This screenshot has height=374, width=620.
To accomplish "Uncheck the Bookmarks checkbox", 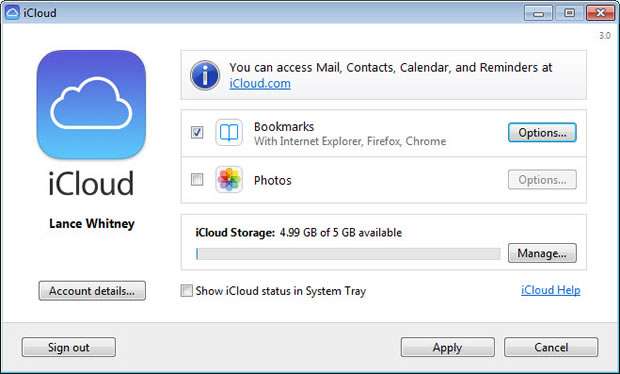I will pos(197,132).
